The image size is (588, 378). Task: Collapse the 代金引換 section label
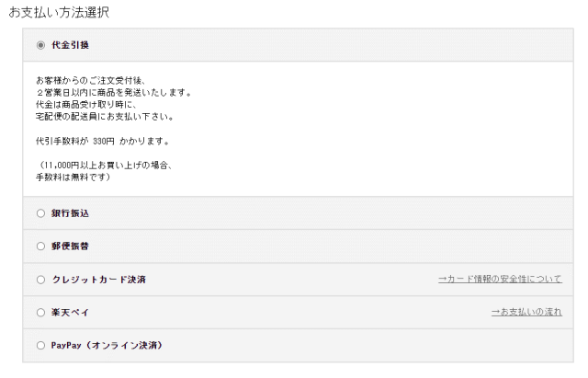pos(70,45)
